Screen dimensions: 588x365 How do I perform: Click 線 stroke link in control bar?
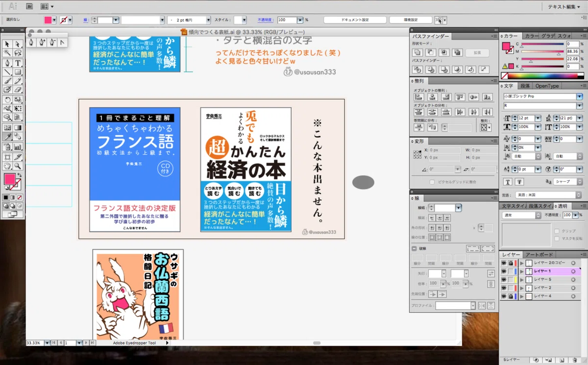[x=86, y=20]
